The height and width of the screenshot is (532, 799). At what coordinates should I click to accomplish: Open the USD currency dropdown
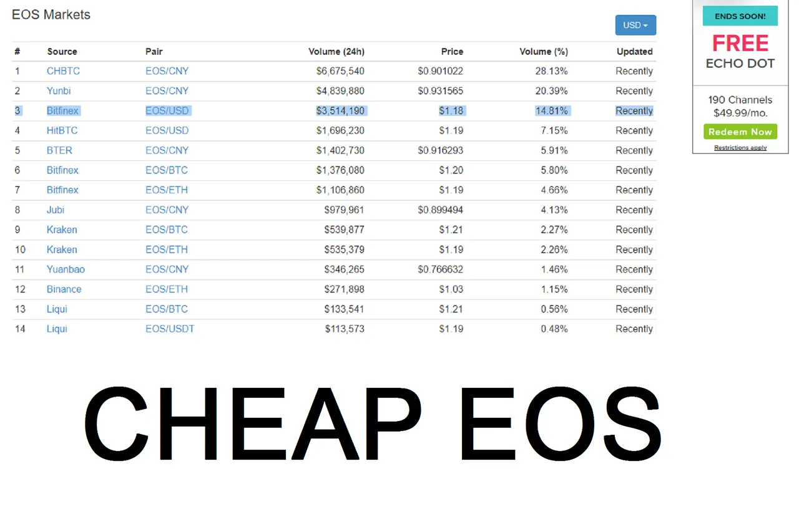point(635,25)
